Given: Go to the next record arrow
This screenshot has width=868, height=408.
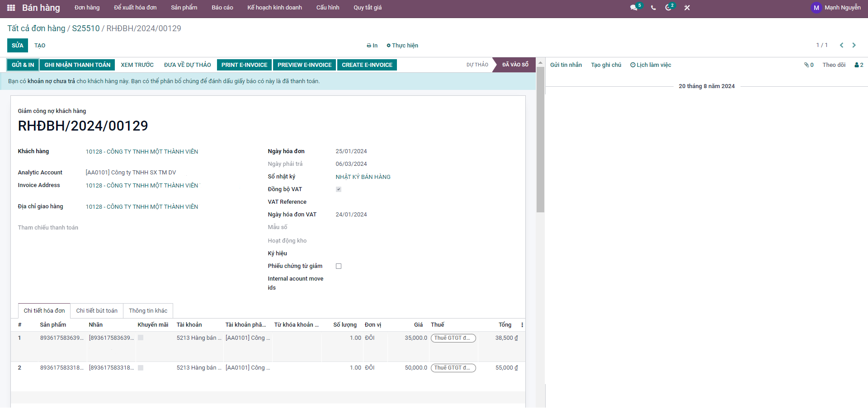Looking at the screenshot, I should 854,45.
